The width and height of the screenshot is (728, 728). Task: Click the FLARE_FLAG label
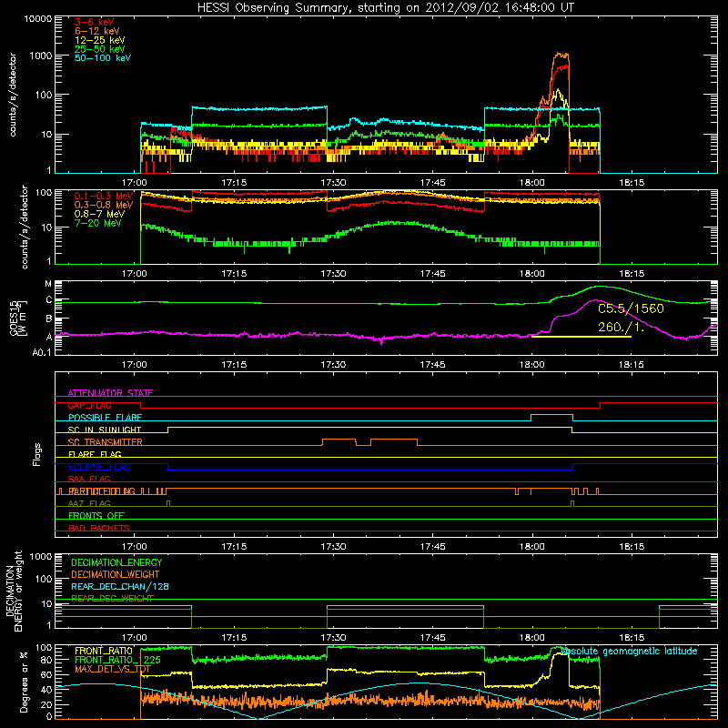95,454
